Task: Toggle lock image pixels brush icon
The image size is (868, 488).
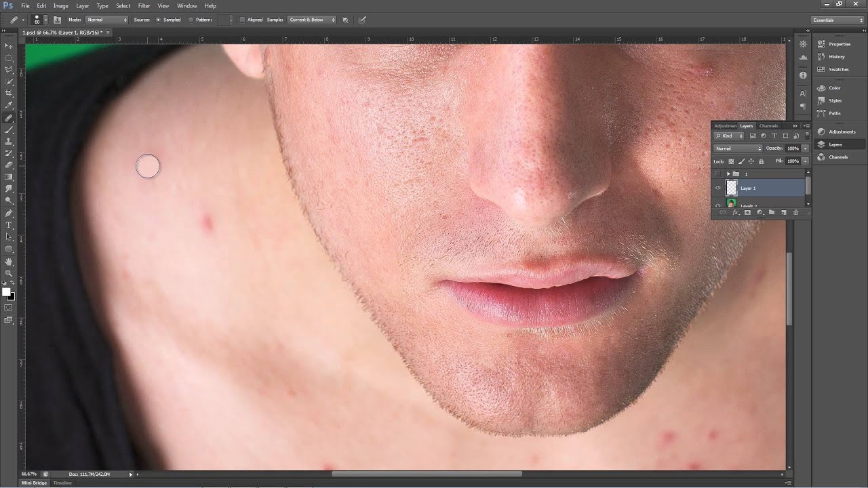Action: pyautogui.click(x=741, y=161)
